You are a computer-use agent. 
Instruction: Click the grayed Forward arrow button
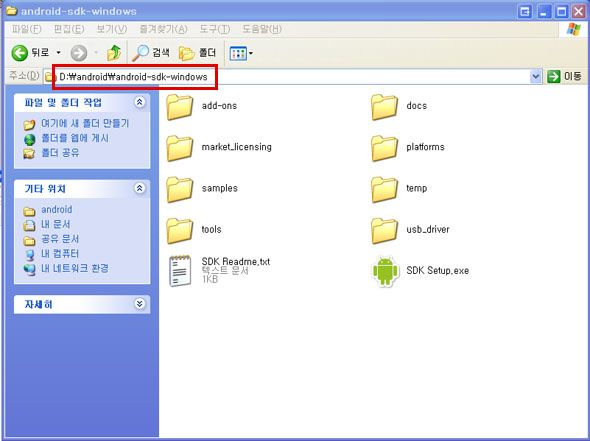[x=79, y=53]
